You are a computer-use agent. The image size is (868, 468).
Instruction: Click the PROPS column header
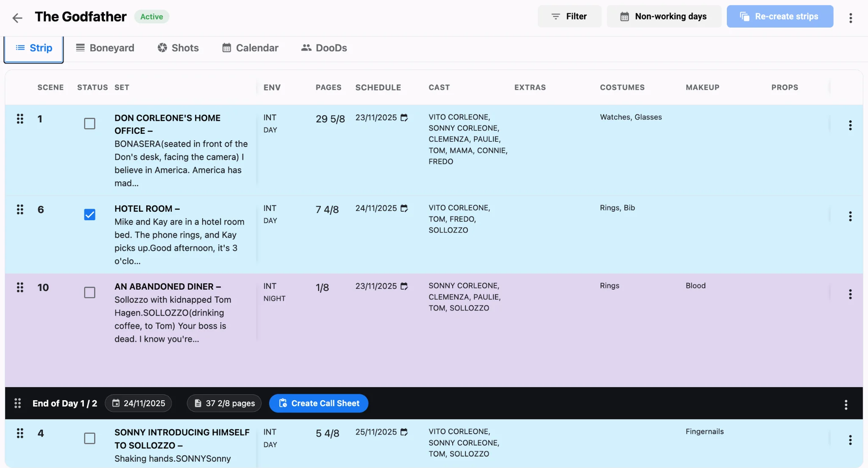pos(785,87)
